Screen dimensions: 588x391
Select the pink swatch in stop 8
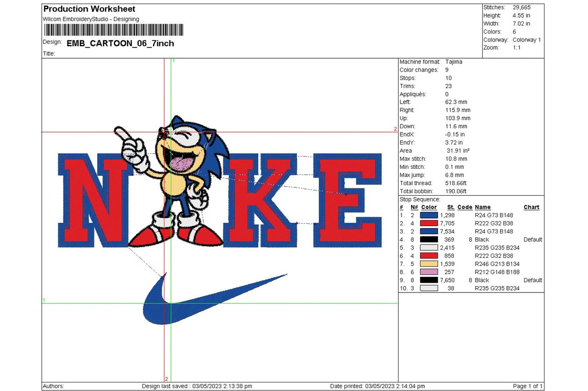pos(429,272)
